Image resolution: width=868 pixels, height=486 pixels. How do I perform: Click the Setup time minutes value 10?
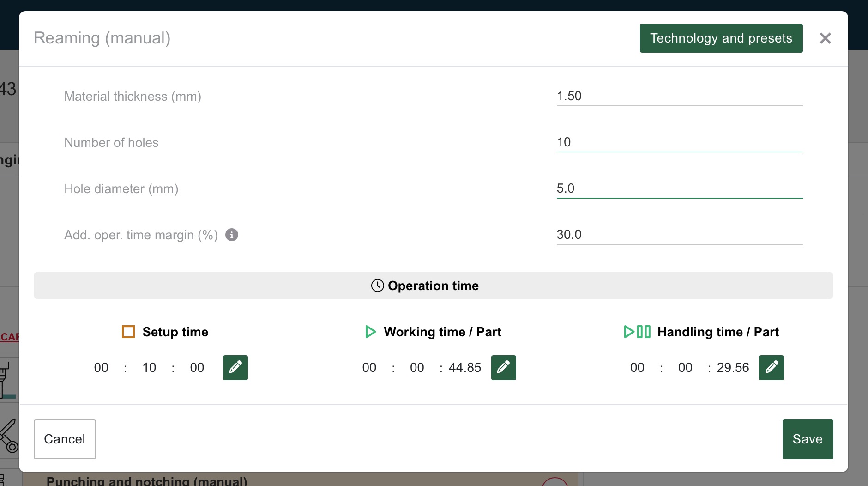[149, 368]
